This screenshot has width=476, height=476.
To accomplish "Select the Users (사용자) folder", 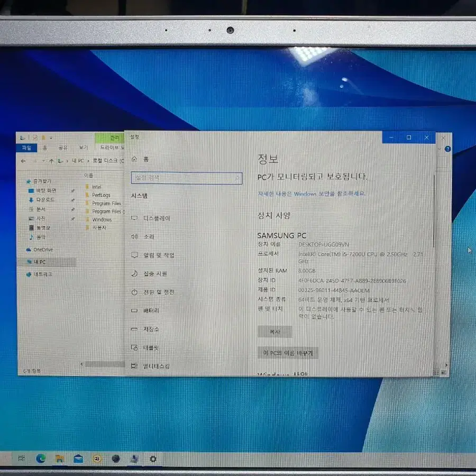I will pyautogui.click(x=96, y=227).
